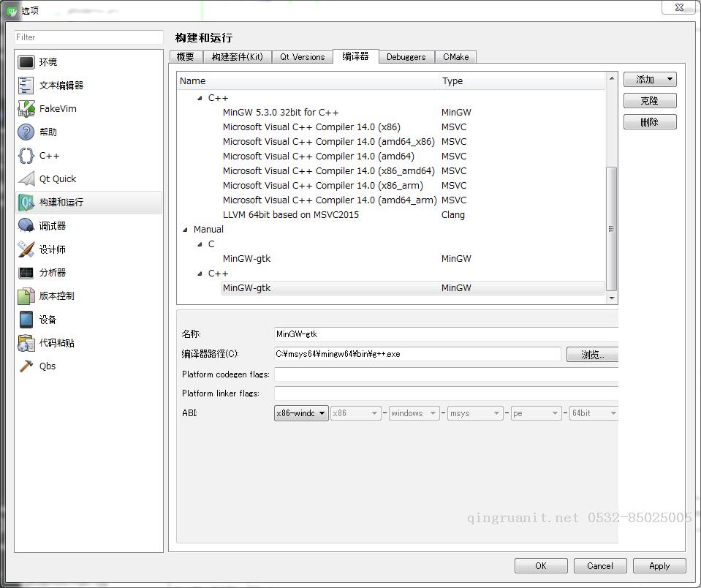Select the 设计师 (Designer) settings icon

click(27, 249)
